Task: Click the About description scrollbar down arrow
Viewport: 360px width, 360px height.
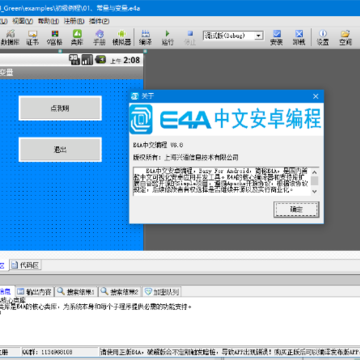Action: (x=314, y=191)
